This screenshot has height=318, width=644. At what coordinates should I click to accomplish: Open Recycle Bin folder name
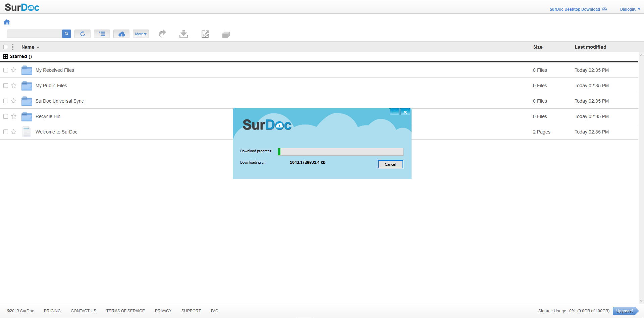click(48, 116)
